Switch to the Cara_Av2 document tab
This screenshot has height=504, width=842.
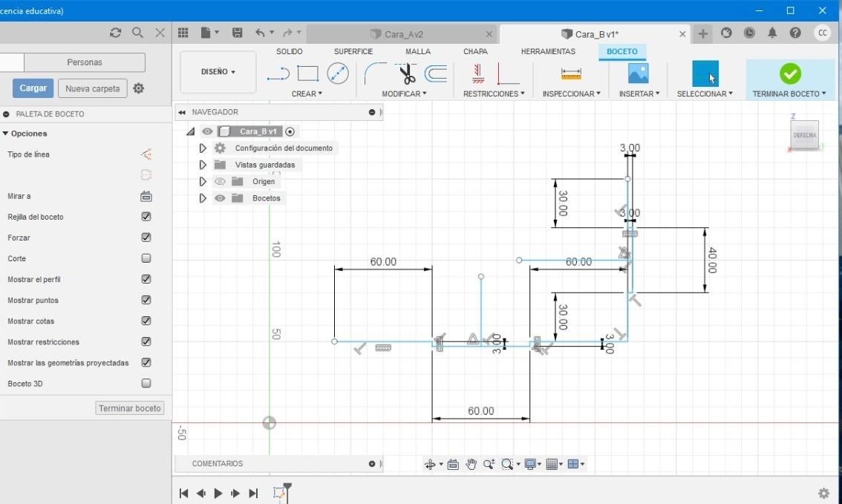pyautogui.click(x=402, y=34)
